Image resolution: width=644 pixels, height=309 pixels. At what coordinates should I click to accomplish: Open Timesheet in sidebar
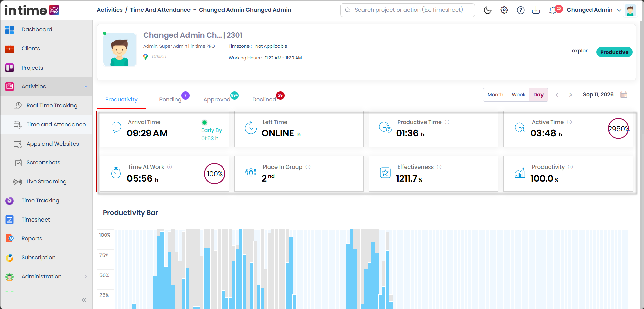46,220
